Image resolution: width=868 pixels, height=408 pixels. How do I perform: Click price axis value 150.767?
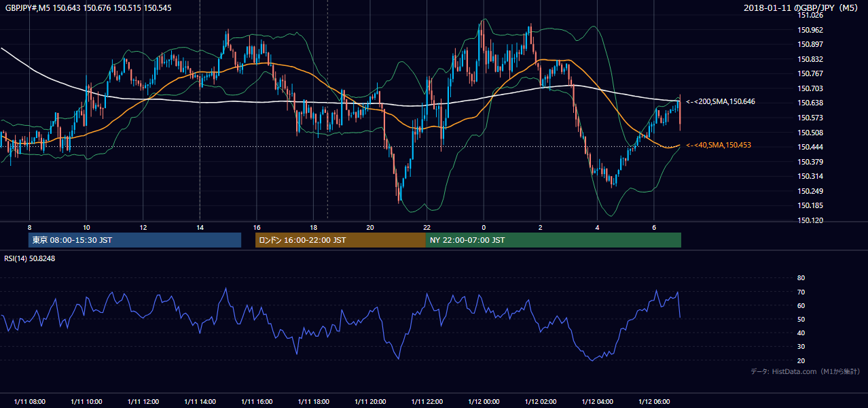810,73
